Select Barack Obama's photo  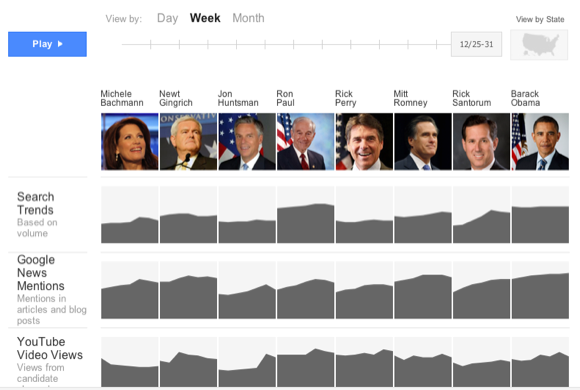click(540, 142)
